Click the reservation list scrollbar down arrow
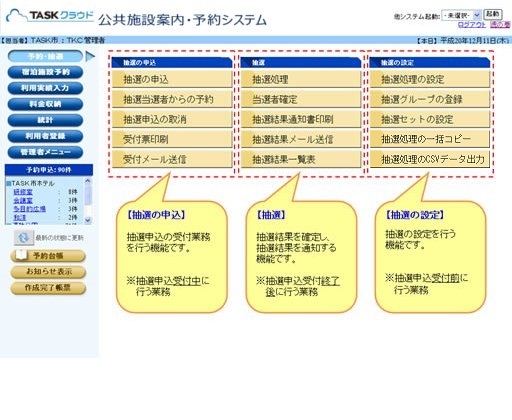 [88, 220]
